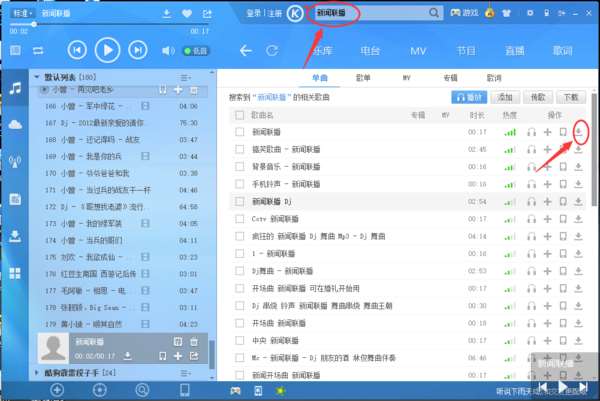This screenshot has height=401, width=600.
Task: Click playlist scrollbar up arrow
Action: click(212, 72)
